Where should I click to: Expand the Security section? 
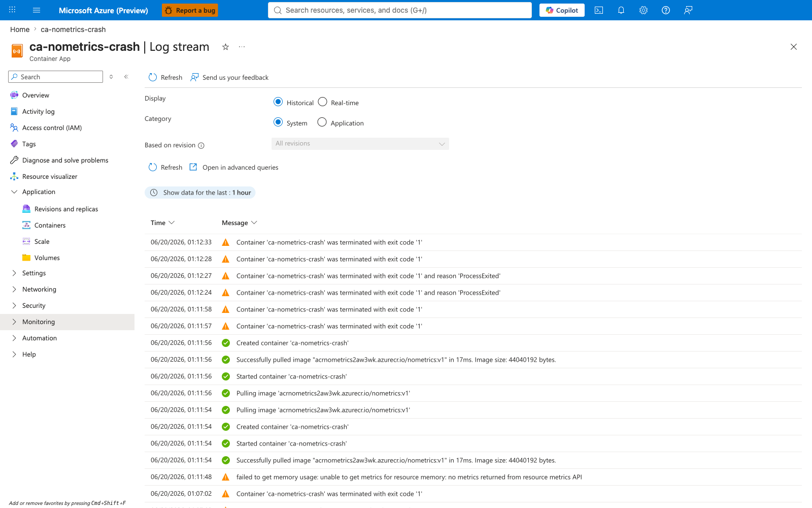pyautogui.click(x=33, y=305)
